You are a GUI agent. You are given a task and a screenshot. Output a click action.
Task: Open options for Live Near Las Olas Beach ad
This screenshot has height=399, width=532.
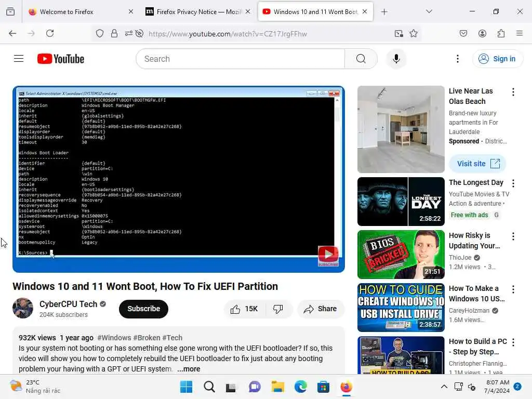tap(513, 92)
